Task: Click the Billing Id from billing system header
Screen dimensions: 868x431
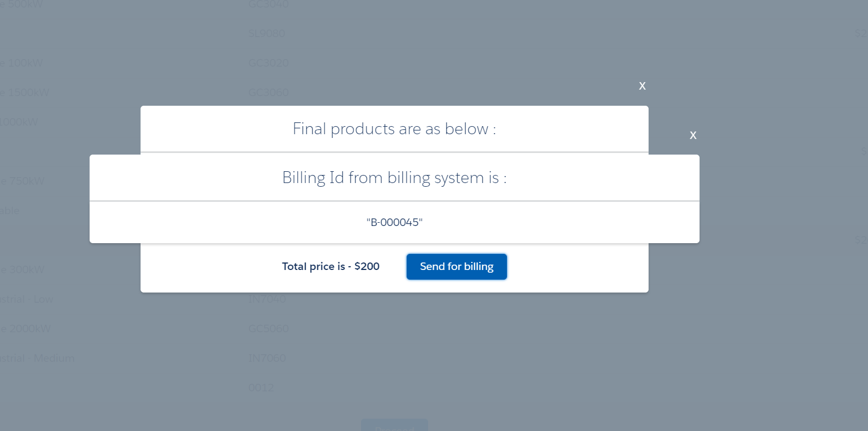Action: point(395,178)
